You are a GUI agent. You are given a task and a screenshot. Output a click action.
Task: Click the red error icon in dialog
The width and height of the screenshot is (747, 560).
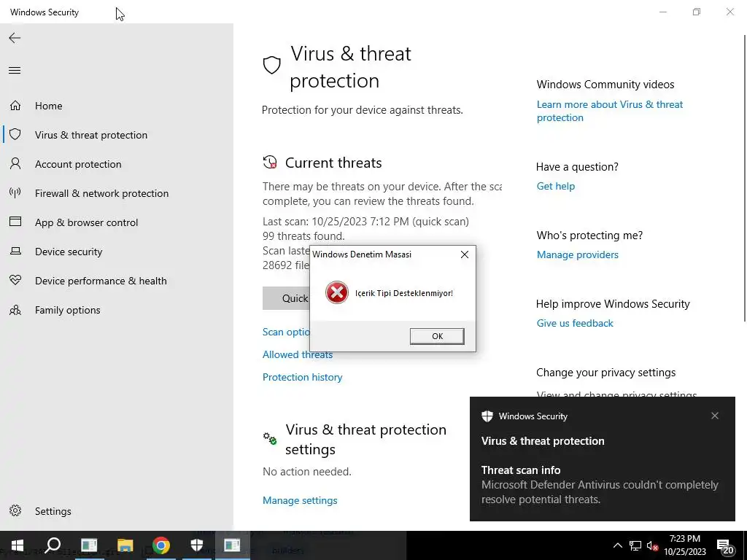coord(337,292)
